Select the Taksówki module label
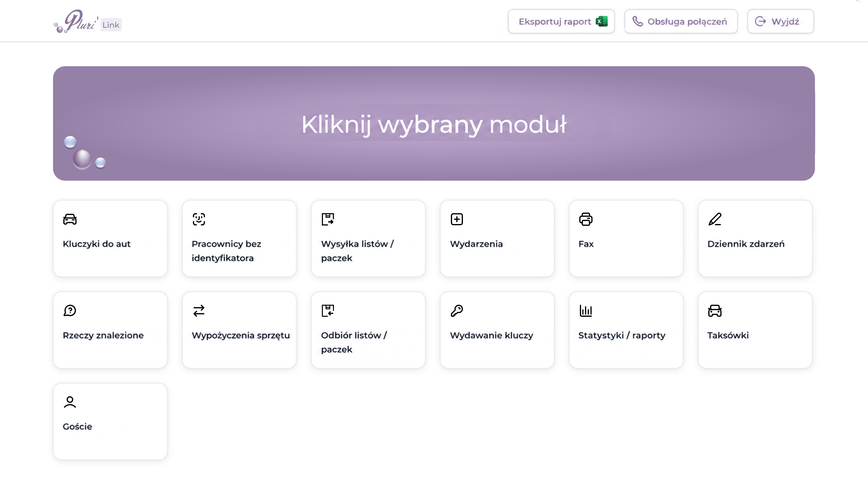Screen dimensions: 868x489 [x=728, y=335]
